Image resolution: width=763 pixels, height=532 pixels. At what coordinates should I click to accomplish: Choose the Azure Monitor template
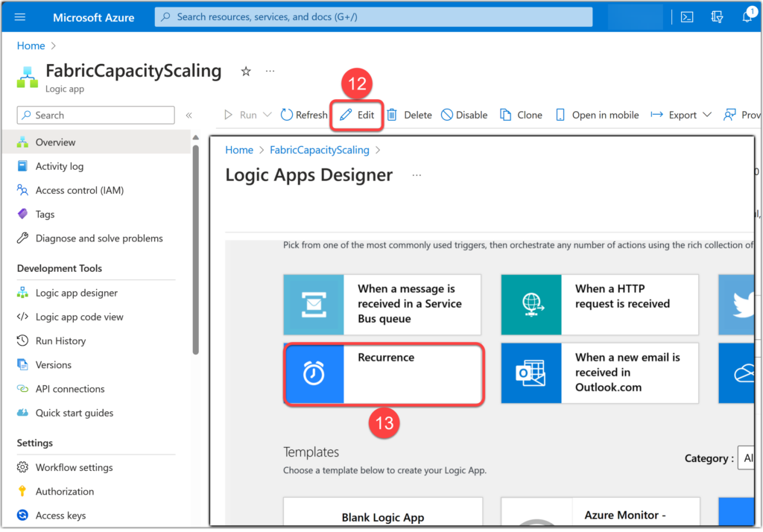tap(600, 512)
